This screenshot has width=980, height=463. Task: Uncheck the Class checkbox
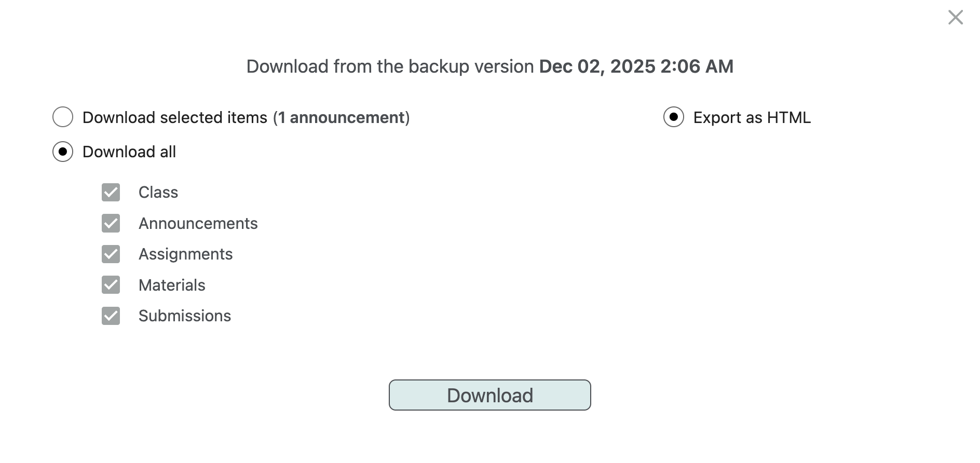[111, 193]
